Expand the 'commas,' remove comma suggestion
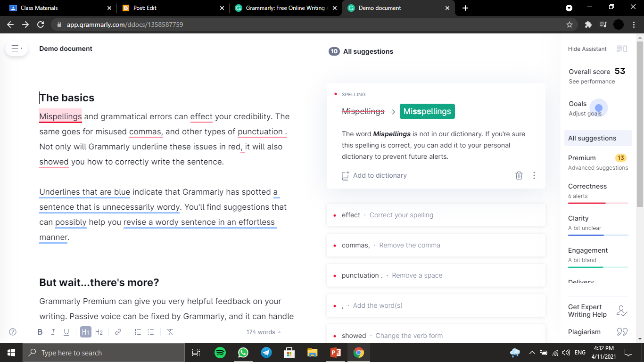The image size is (644, 362). point(436,245)
